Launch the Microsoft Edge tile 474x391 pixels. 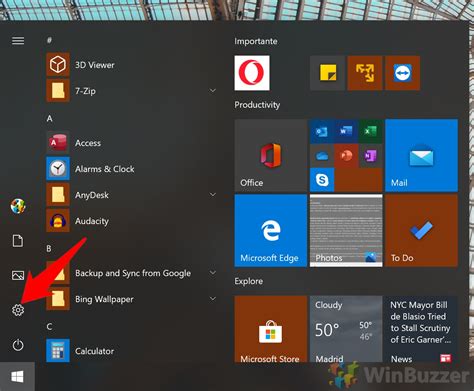pyautogui.click(x=271, y=231)
